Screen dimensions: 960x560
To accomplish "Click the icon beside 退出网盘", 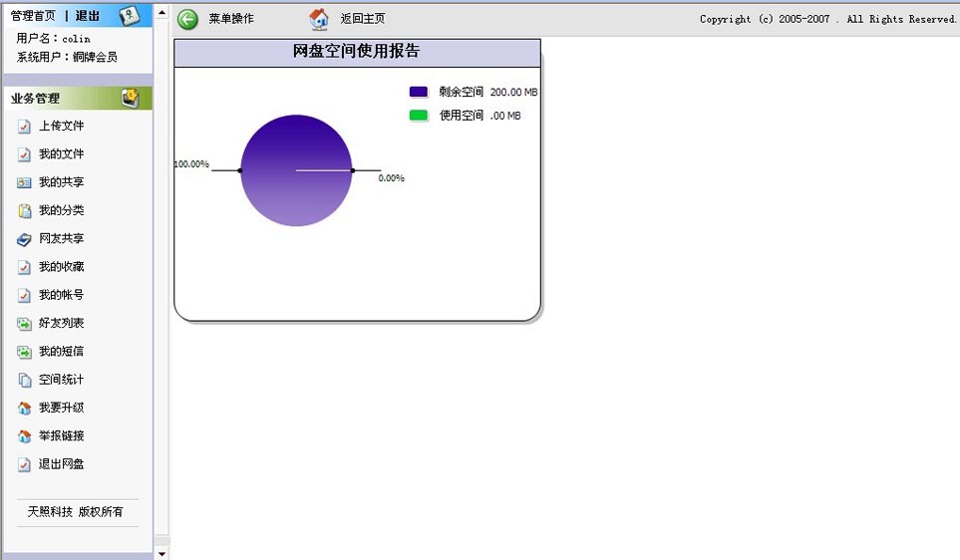I will (x=24, y=464).
